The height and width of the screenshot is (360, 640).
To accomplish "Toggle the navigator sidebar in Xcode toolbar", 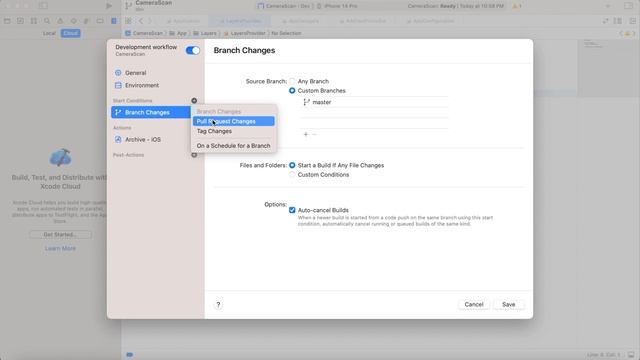I will click(43, 6).
